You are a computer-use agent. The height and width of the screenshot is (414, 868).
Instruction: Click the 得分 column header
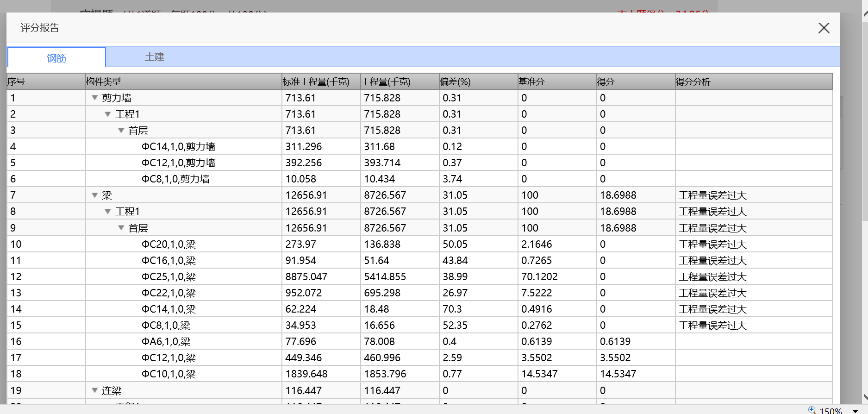coord(636,82)
